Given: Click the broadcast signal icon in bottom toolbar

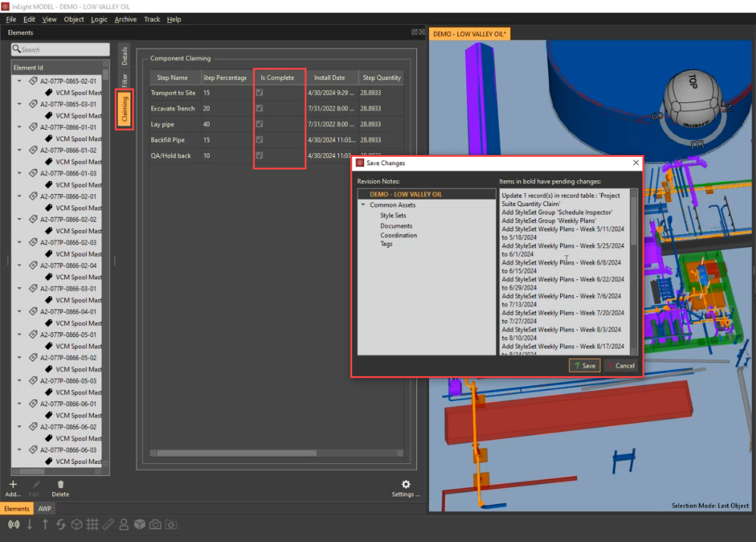Looking at the screenshot, I should pyautogui.click(x=13, y=524).
